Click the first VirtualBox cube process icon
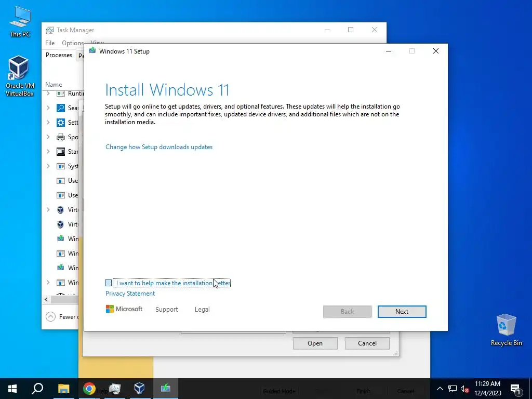532x399 pixels. tap(60, 210)
